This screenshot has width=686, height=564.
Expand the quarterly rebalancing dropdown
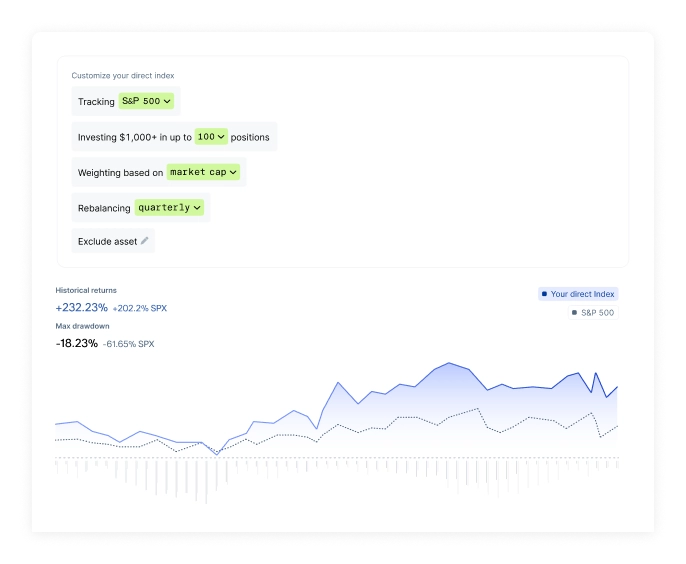tap(170, 208)
